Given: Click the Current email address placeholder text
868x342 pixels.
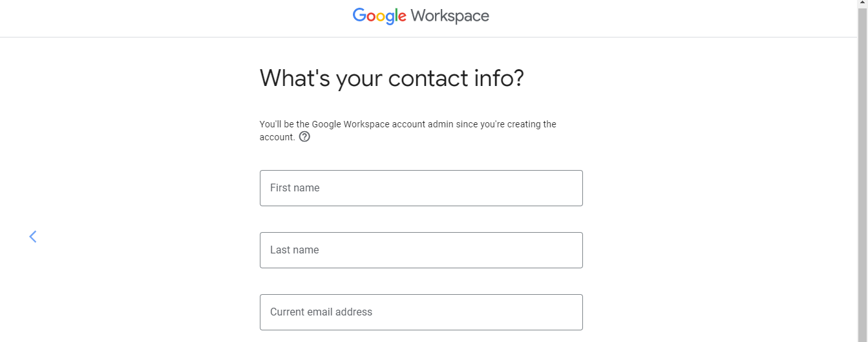Looking at the screenshot, I should 321,312.
